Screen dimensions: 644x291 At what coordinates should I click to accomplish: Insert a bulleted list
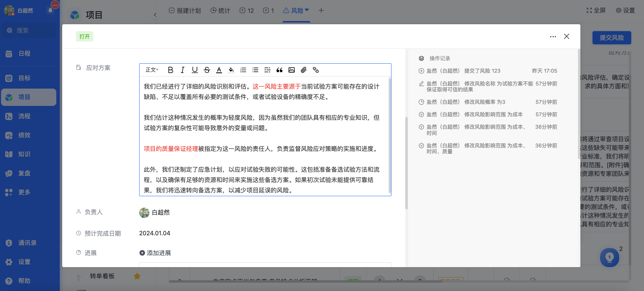[x=255, y=70]
